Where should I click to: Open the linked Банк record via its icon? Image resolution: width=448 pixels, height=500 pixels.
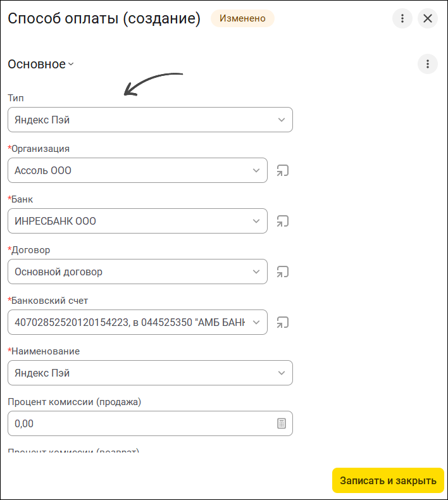282,221
